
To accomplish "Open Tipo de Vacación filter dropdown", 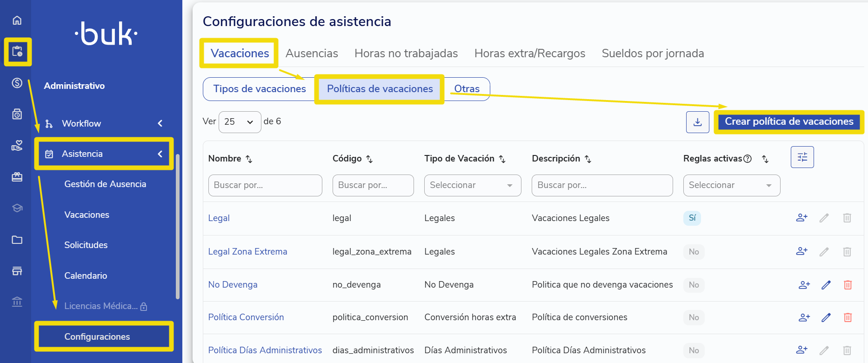I will tap(473, 185).
